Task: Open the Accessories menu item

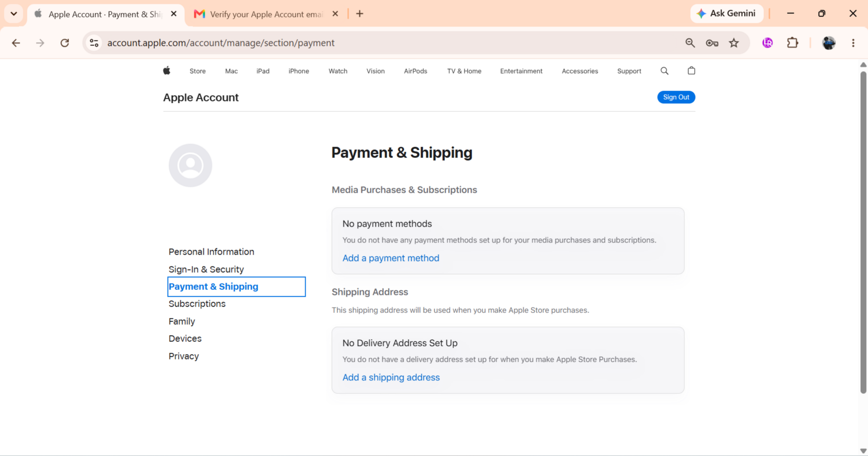Action: pos(580,71)
